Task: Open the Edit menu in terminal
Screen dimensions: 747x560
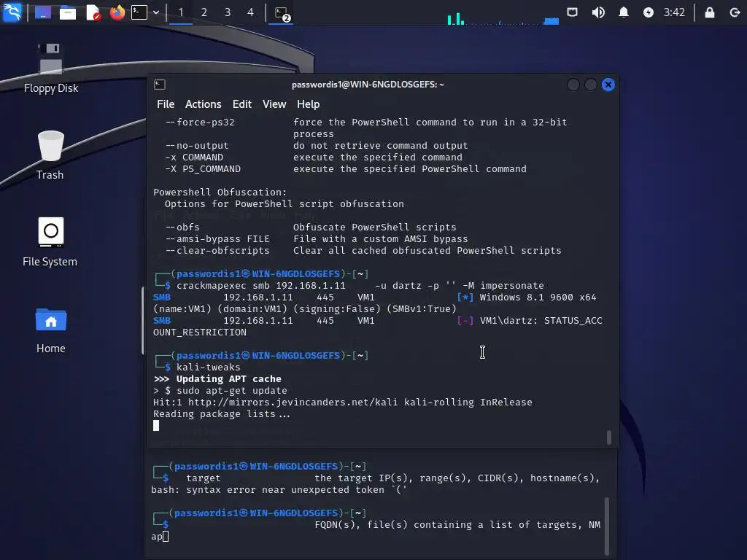Action: click(x=242, y=104)
